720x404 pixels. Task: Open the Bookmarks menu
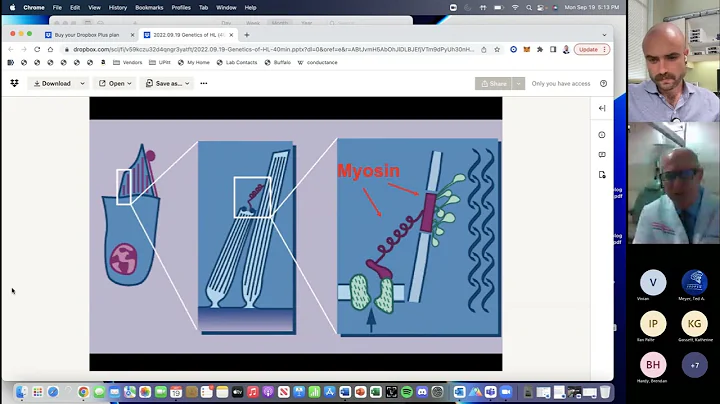149,7
